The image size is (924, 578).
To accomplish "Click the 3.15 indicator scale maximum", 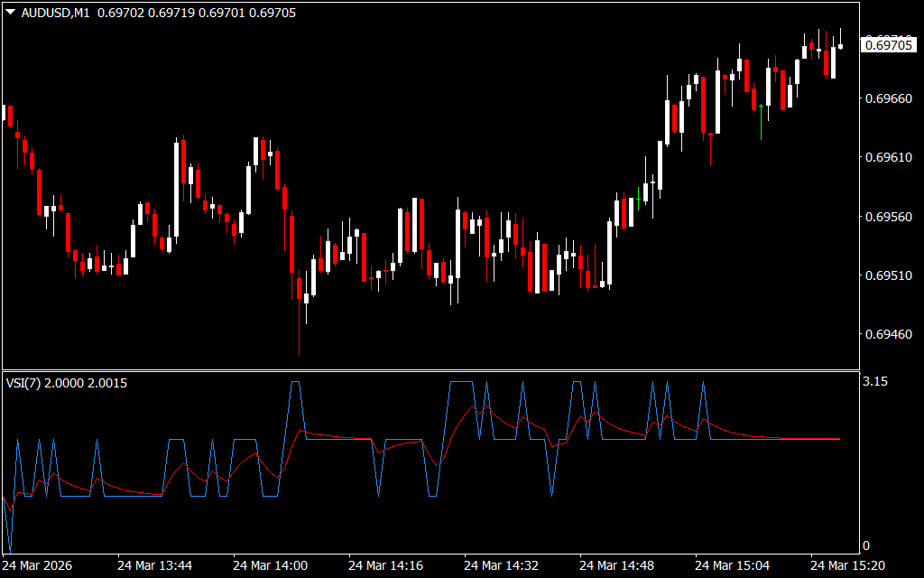I will 875,382.
